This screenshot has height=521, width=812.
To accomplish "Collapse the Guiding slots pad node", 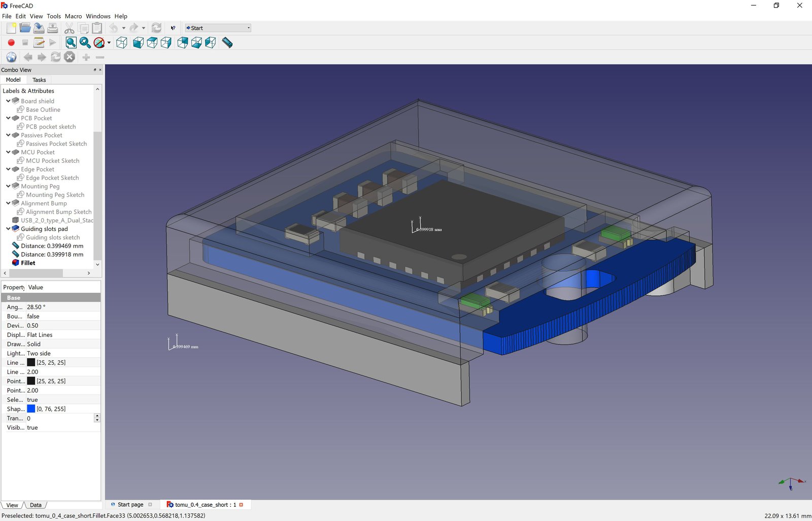I will [x=8, y=229].
